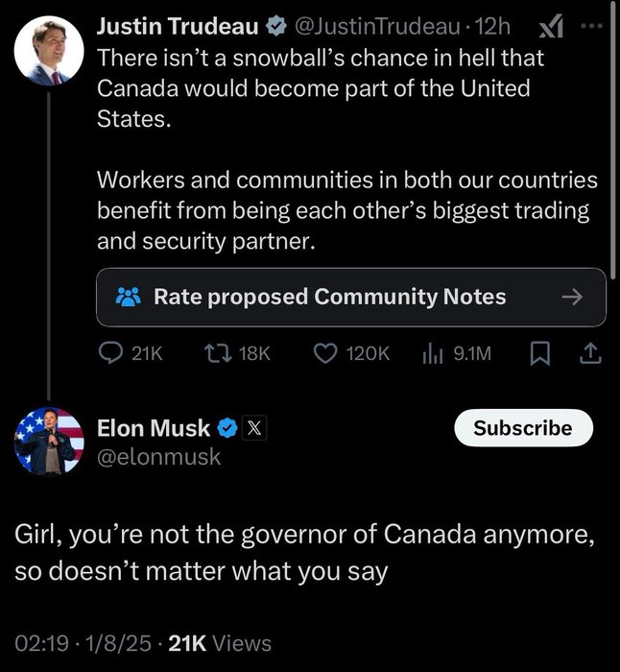
Task: Open the reply icon on Trudeau's tweet
Action: (111, 353)
